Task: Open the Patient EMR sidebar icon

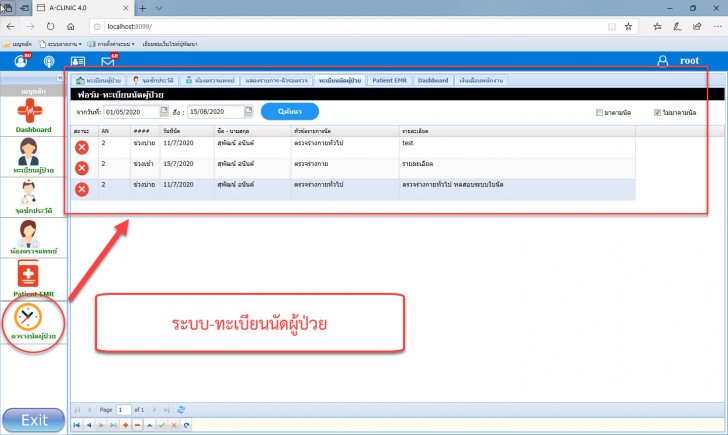Action: (28, 274)
